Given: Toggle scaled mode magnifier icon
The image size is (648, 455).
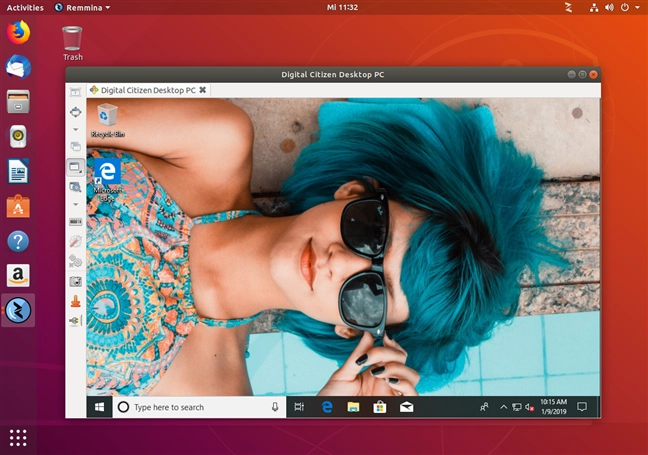Looking at the screenshot, I should (x=75, y=187).
